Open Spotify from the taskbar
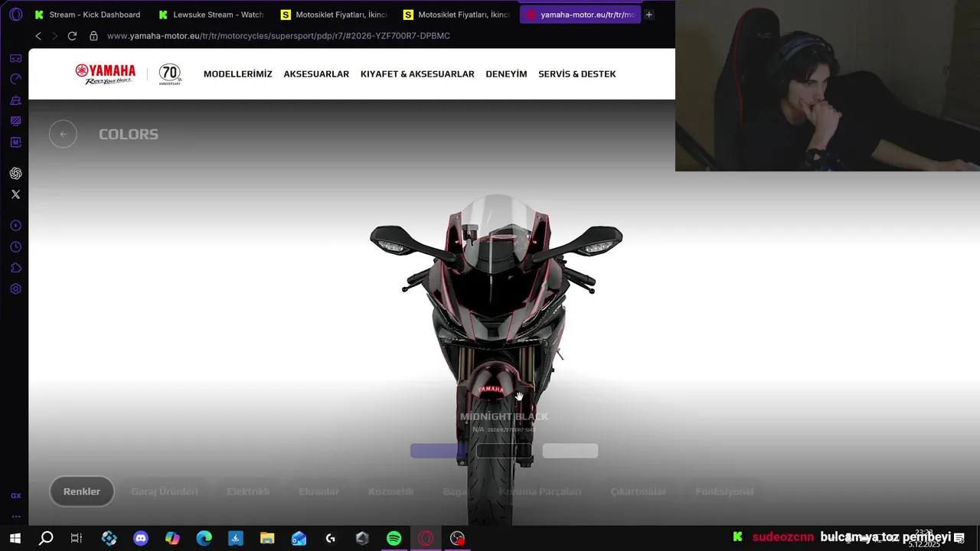This screenshot has height=551, width=980. pos(394,538)
